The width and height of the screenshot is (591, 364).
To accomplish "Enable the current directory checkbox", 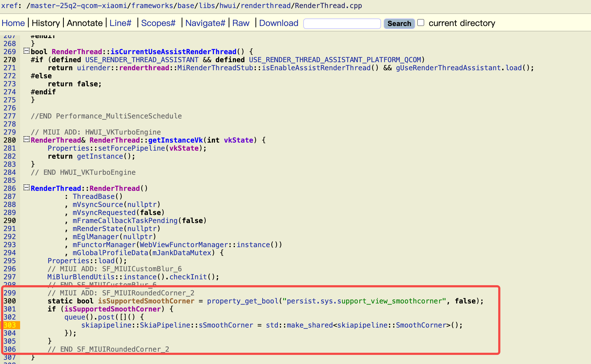I will (x=421, y=23).
